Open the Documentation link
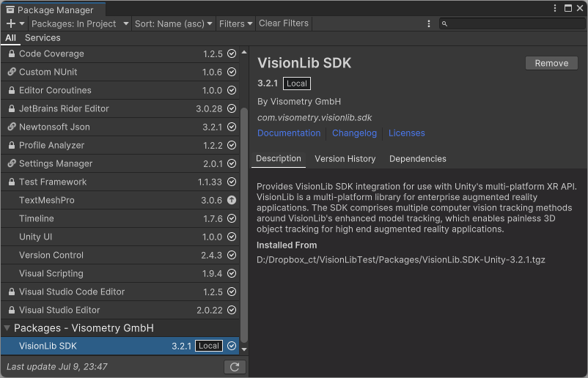 click(x=289, y=133)
